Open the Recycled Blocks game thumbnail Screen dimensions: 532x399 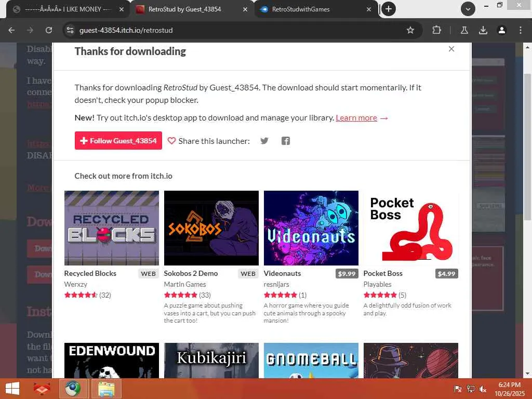(x=112, y=228)
